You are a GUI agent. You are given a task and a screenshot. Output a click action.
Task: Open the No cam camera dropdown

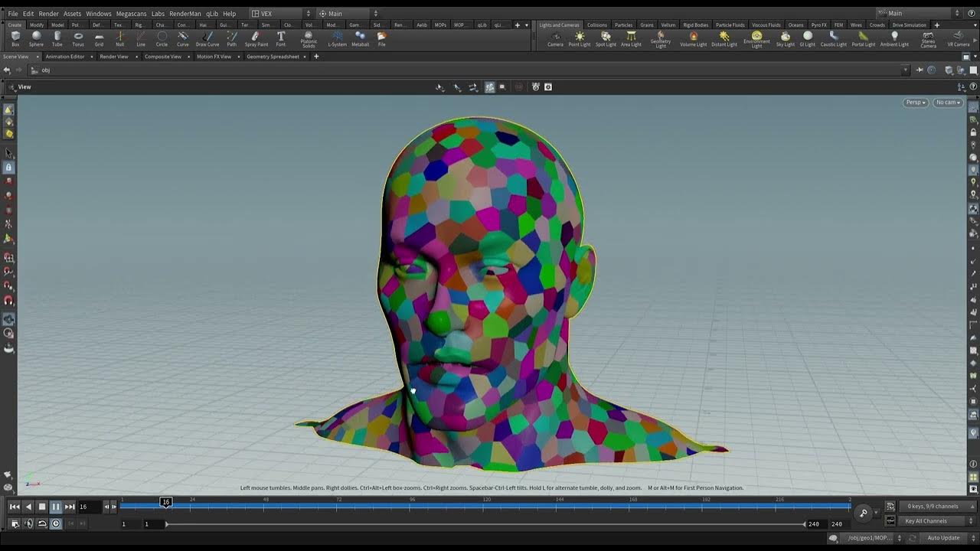(948, 103)
